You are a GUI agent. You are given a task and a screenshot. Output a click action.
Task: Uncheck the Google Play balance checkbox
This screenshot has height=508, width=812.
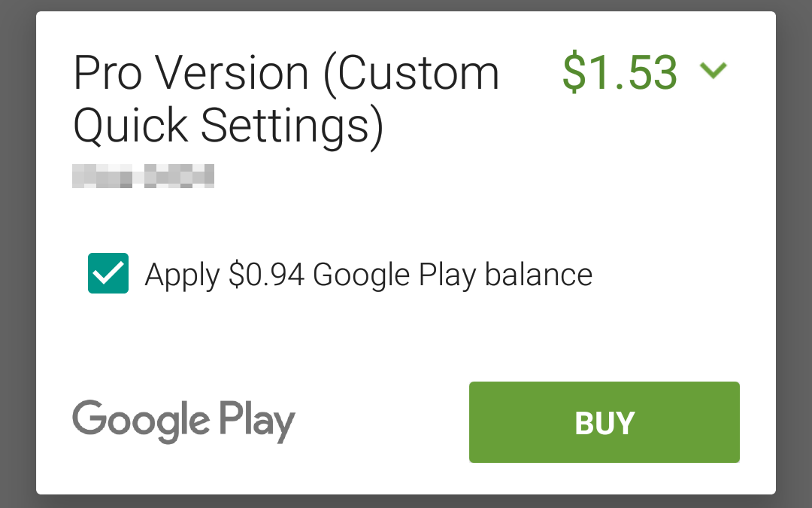(108, 273)
